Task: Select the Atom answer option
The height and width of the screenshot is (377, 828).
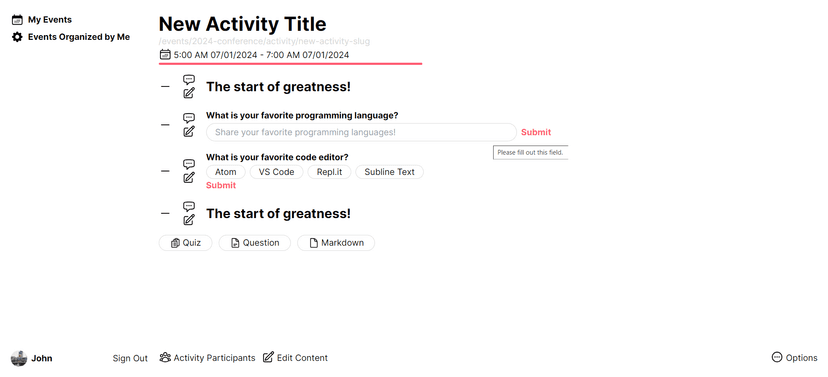Action: point(225,172)
